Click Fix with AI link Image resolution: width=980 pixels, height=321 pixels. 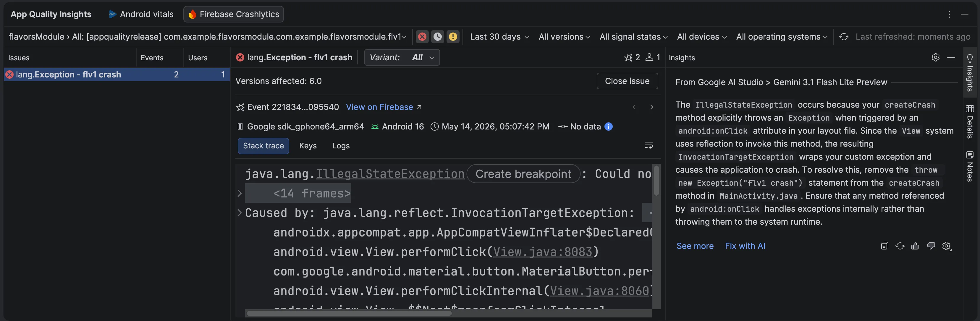pos(745,246)
